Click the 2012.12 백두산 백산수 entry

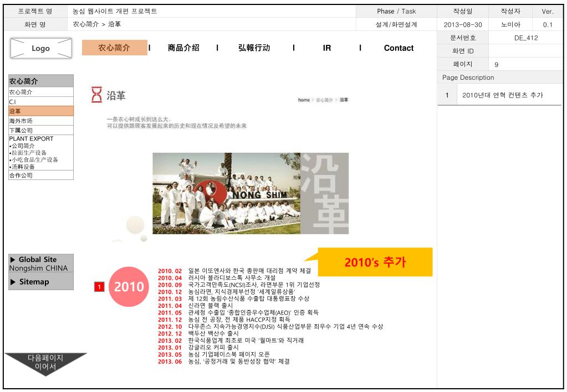[x=198, y=333]
